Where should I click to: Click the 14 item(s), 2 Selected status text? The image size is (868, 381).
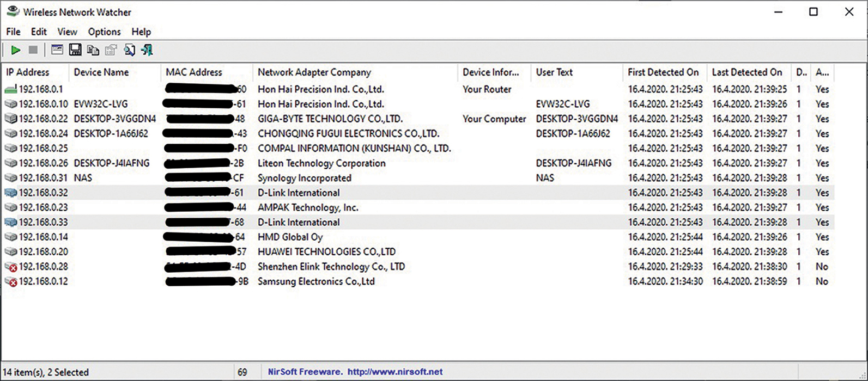[46, 372]
